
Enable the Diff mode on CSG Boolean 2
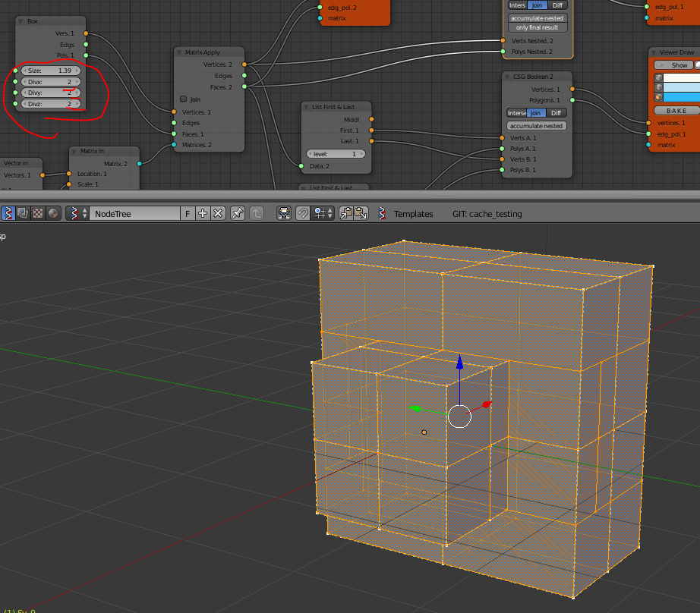[x=556, y=113]
